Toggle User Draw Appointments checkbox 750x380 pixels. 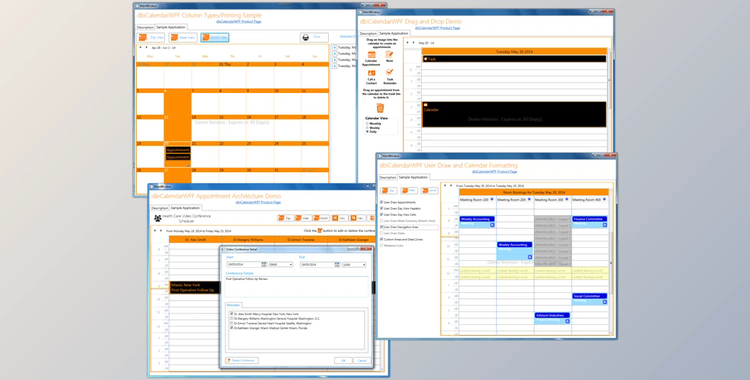coord(382,202)
